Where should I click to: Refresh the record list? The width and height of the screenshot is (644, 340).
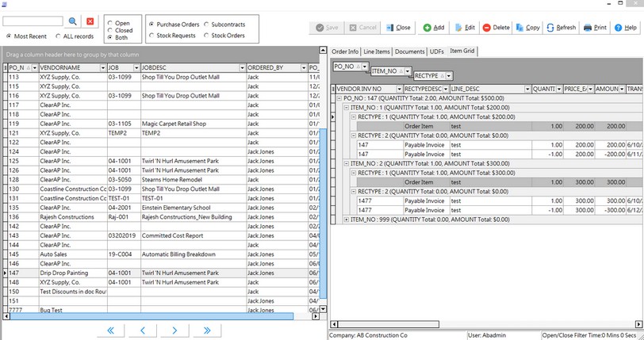point(561,28)
